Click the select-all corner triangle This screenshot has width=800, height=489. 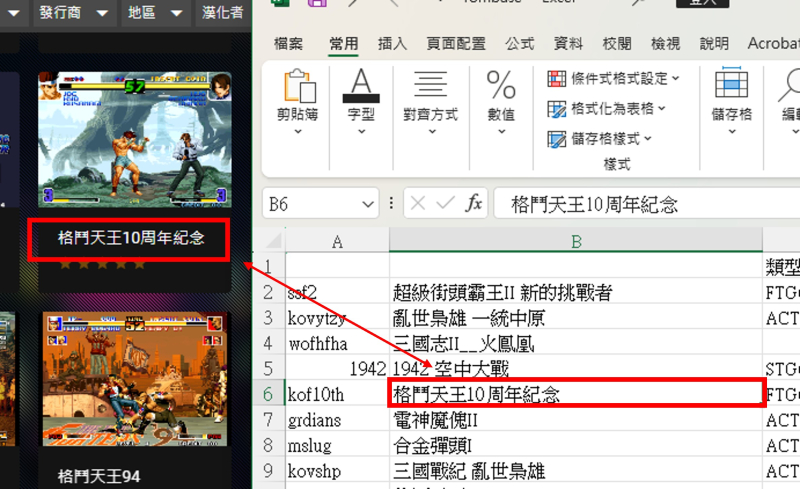click(x=273, y=240)
